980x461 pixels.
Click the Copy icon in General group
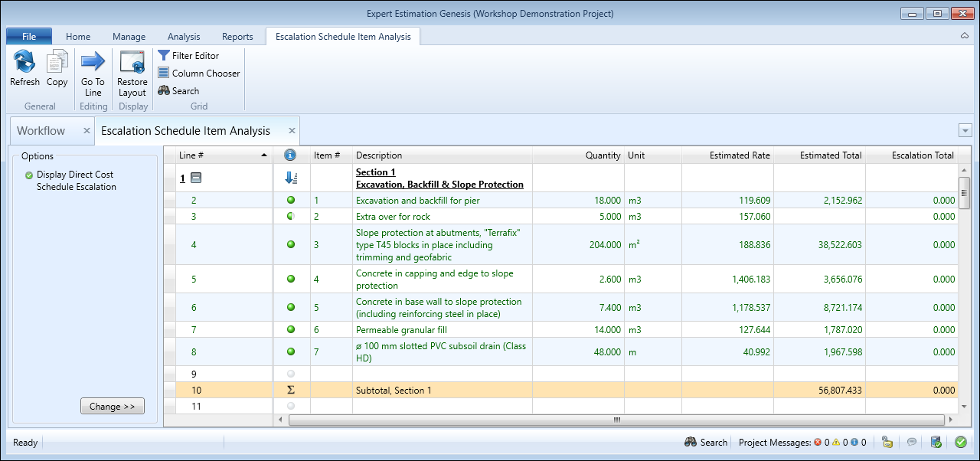click(57, 62)
